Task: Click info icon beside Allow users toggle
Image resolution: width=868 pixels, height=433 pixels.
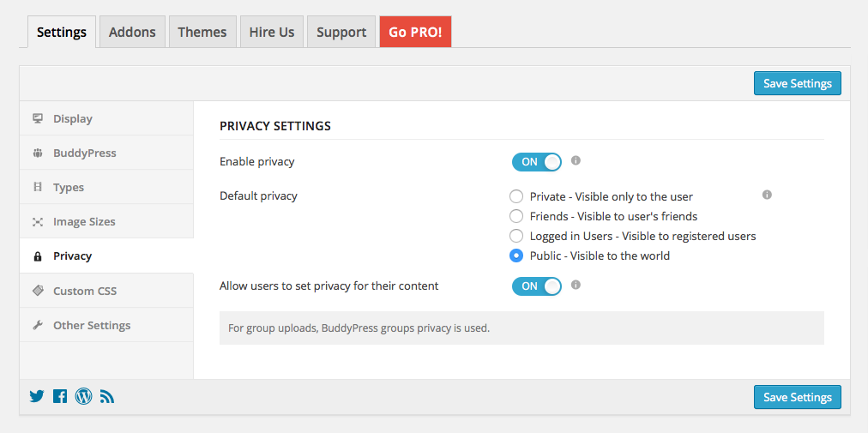Action: (576, 285)
